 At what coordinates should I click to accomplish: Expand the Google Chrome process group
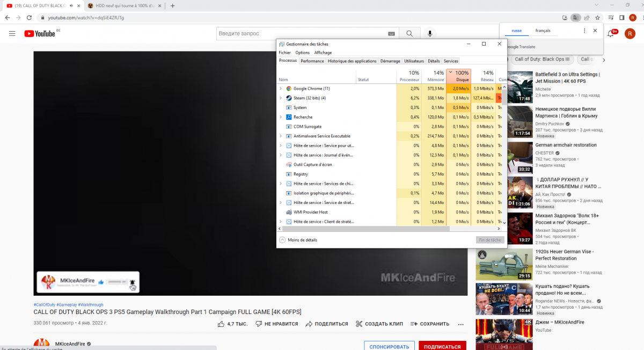pos(281,89)
